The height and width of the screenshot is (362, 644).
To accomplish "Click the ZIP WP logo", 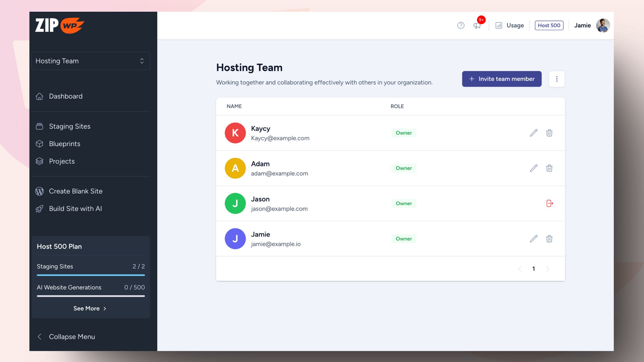I will [58, 25].
